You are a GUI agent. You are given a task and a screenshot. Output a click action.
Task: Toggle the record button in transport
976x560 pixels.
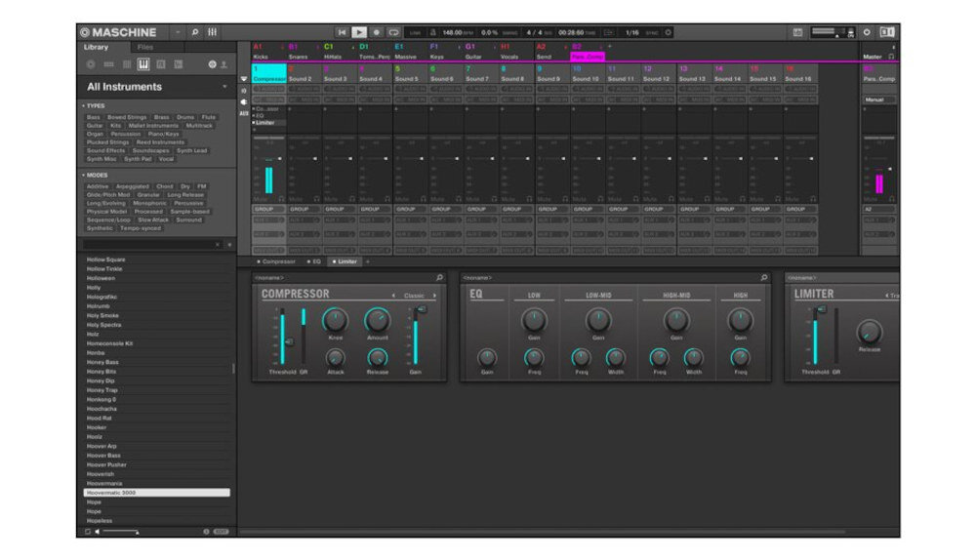tap(376, 32)
